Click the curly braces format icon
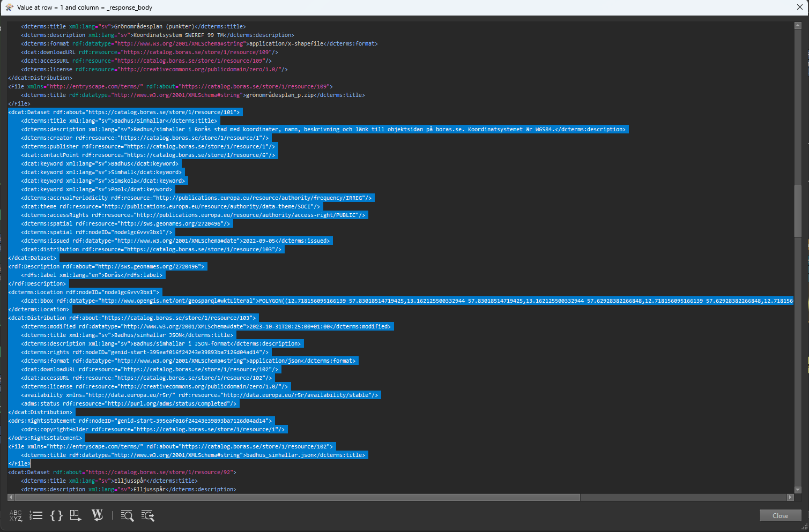 [x=56, y=515]
